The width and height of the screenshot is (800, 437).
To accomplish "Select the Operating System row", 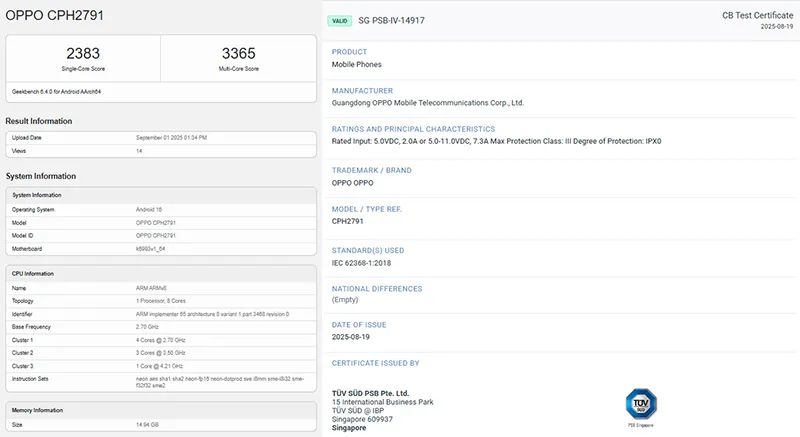I will (x=160, y=209).
